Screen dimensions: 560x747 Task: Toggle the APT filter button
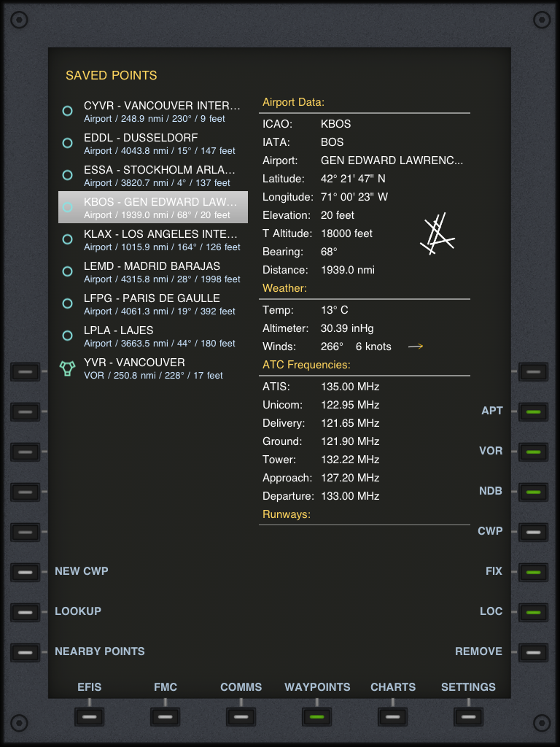click(x=533, y=412)
